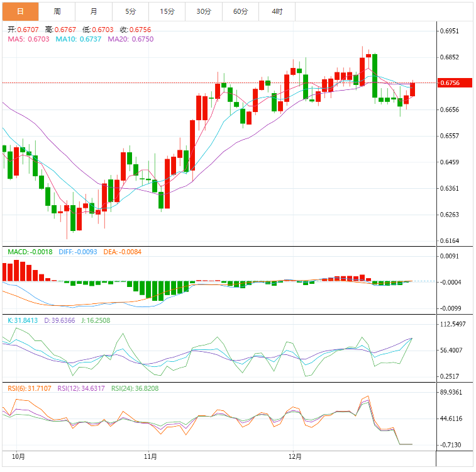Switch to the 4时 four-hour tab

277,11
